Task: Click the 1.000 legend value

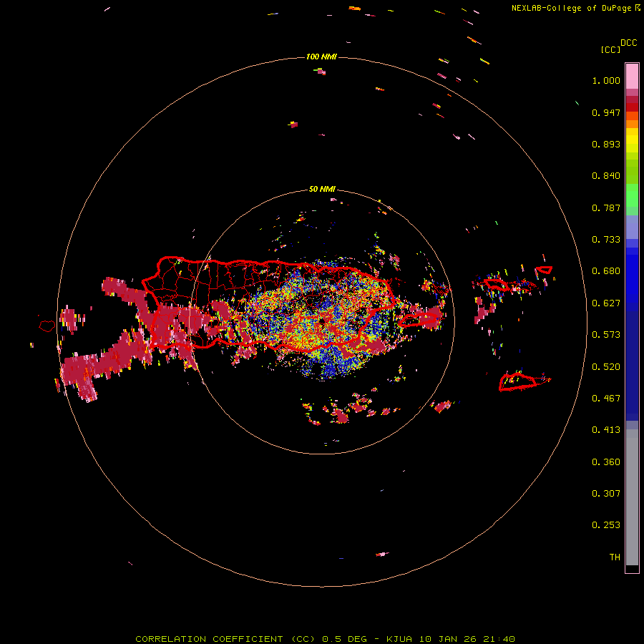Action: tap(606, 80)
